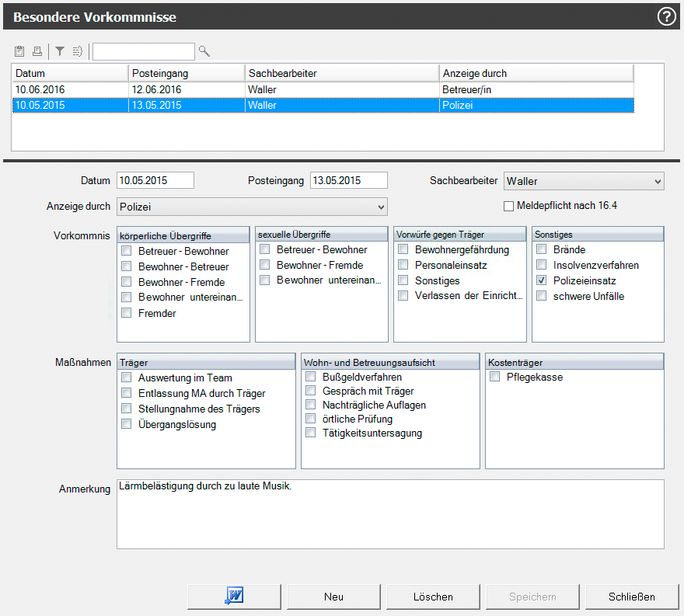Click the Löschen button
The width and height of the screenshot is (684, 616).
click(x=433, y=597)
